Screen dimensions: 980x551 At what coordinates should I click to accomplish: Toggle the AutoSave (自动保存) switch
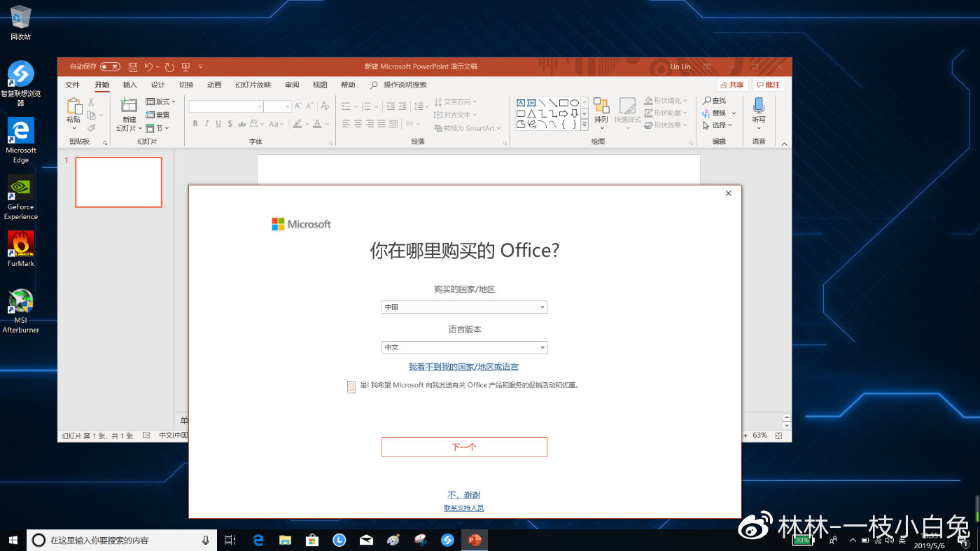[110, 67]
